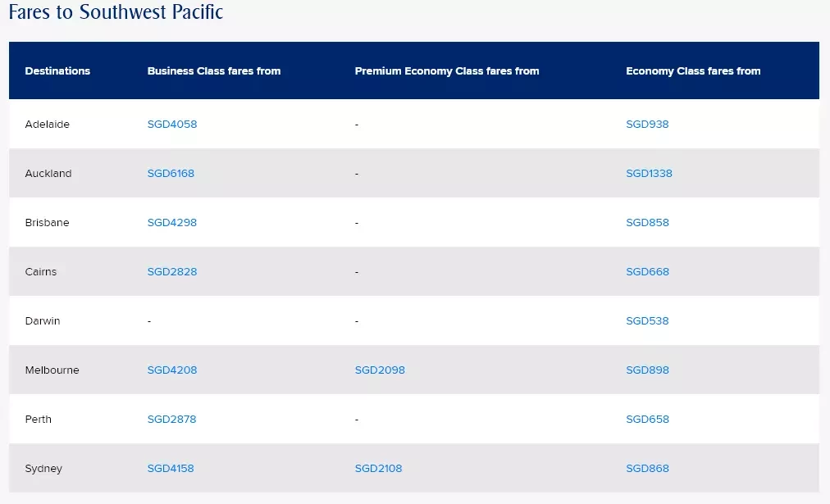The width and height of the screenshot is (830, 504).
Task: Select Darwin Economy fare SGD538
Action: point(647,321)
